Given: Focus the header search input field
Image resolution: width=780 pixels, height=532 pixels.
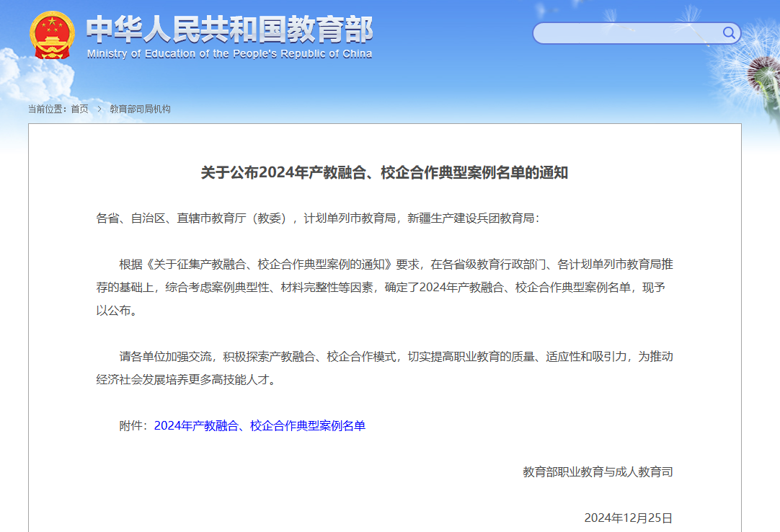Looking at the screenshot, I should (627, 33).
